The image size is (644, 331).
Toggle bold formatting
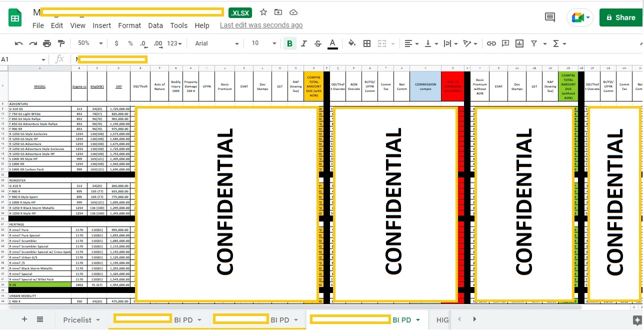point(289,43)
